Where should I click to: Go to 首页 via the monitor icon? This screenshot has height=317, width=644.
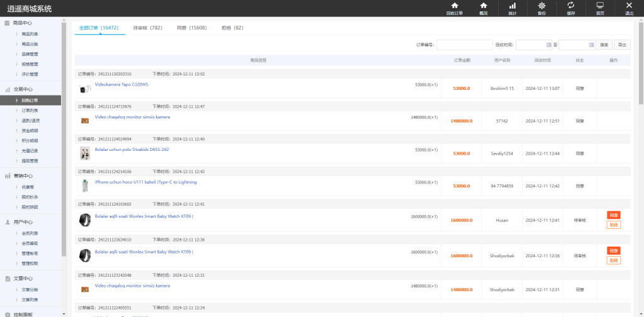click(x=600, y=6)
